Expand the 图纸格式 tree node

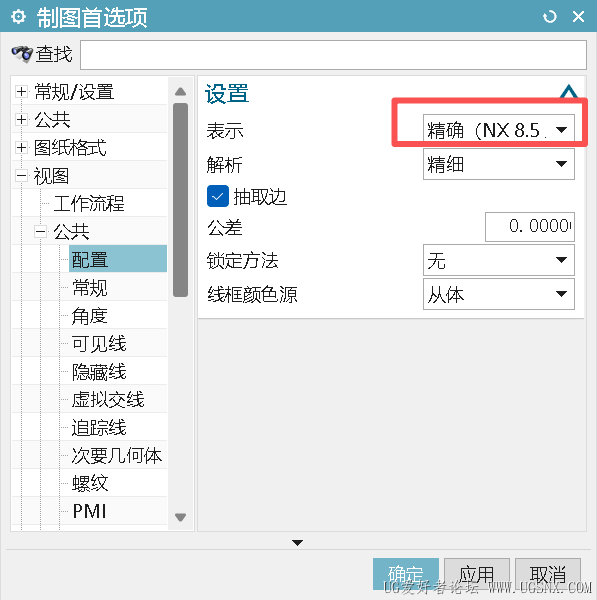pos(21,147)
